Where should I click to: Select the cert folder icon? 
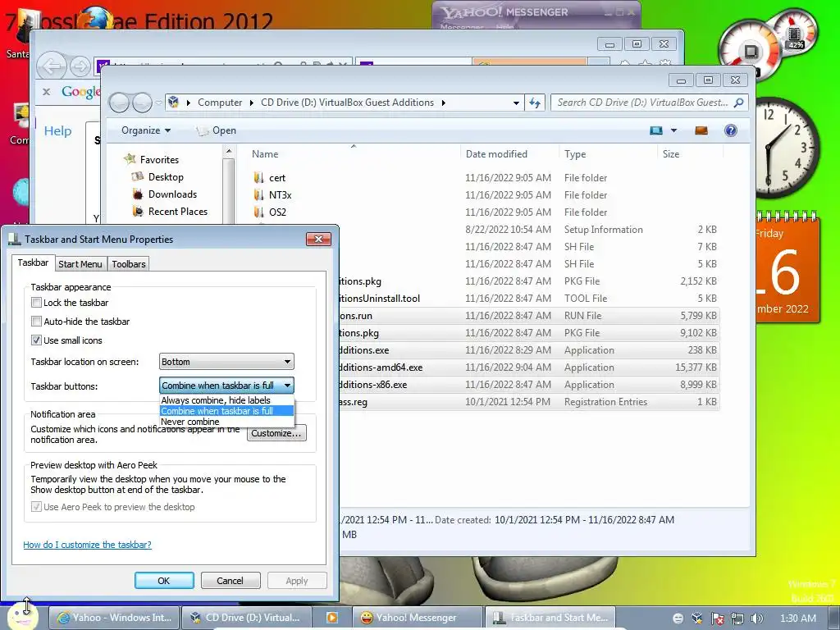click(x=258, y=177)
